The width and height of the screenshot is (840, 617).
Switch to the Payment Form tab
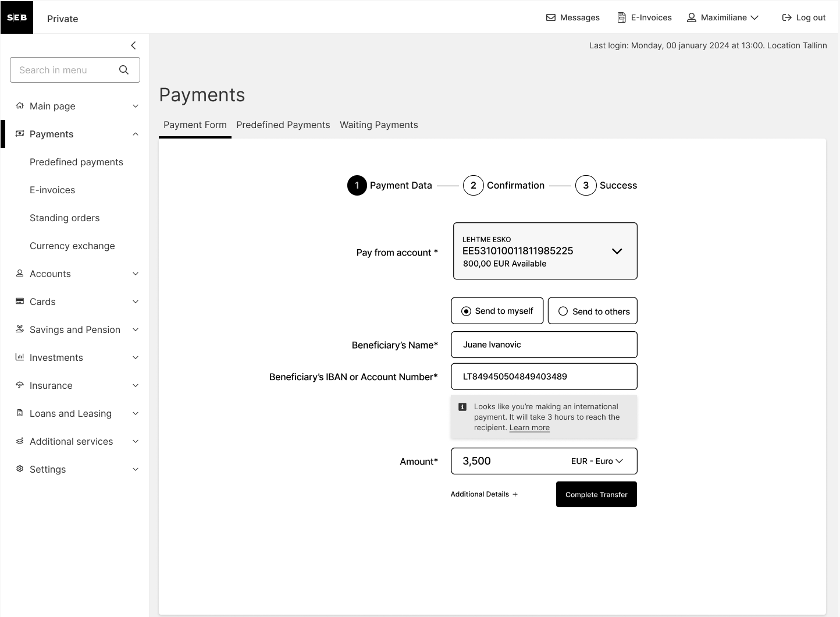pyautogui.click(x=195, y=125)
